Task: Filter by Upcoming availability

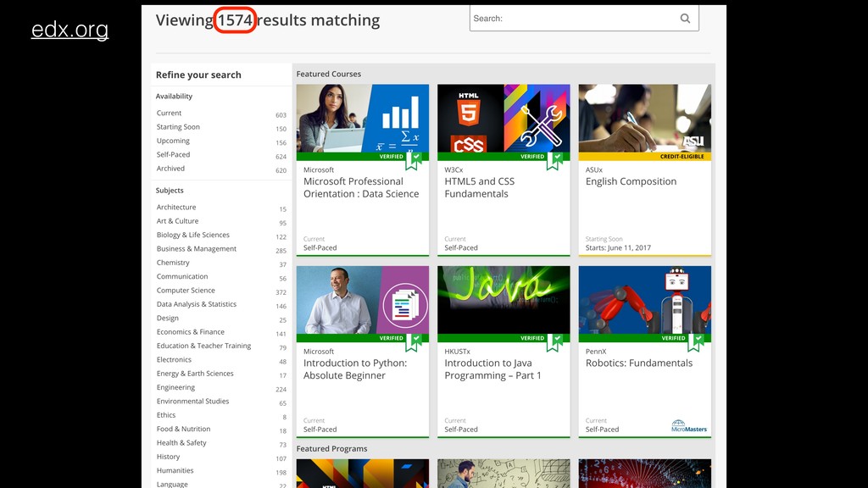Action: pyautogui.click(x=173, y=141)
